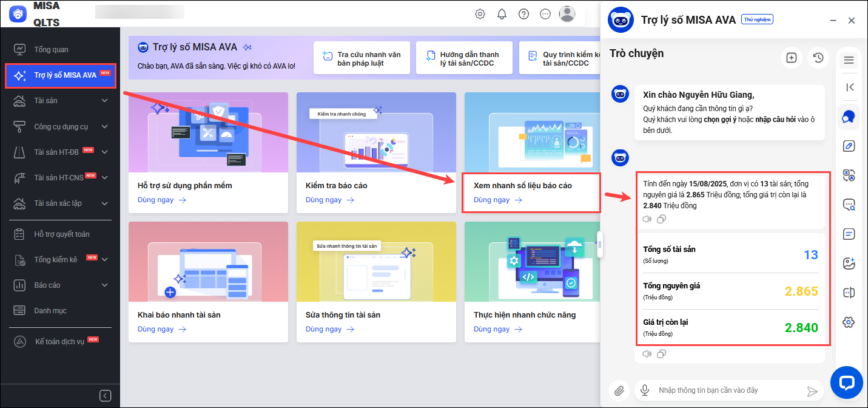Screen dimensions: 868x408
Task: Click Dùng ngay under Sửa thông tin tài sản
Action: tap(329, 329)
